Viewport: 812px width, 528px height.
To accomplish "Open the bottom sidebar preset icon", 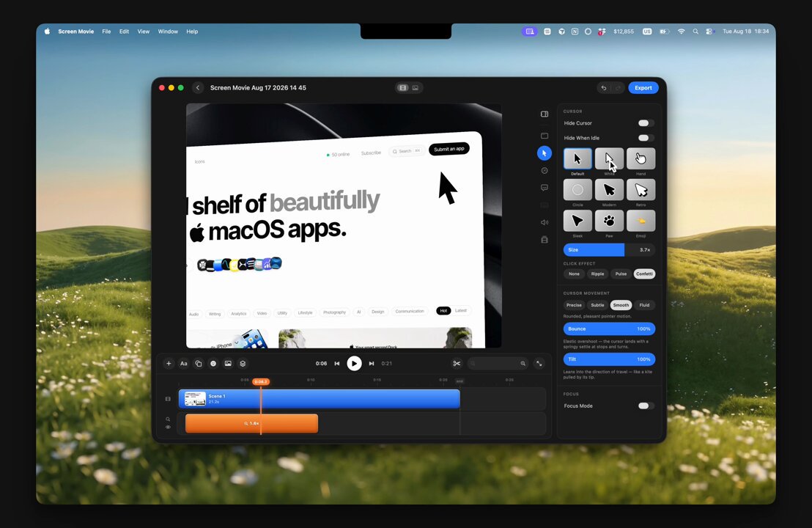I will (x=545, y=240).
